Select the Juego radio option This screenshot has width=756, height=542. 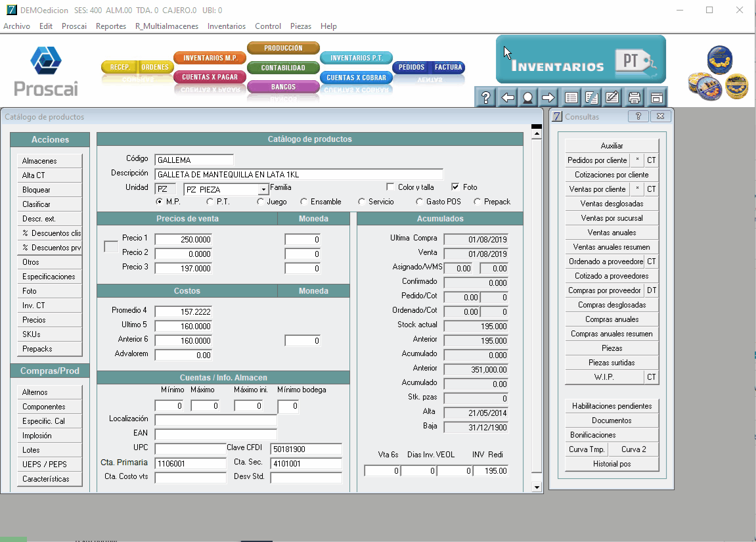[260, 202]
